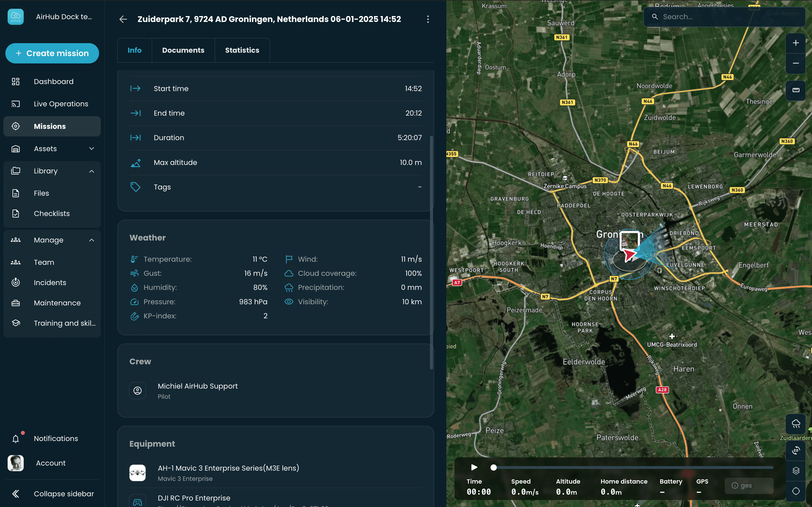
Task: Go to Live Operations
Action: click(x=52, y=104)
